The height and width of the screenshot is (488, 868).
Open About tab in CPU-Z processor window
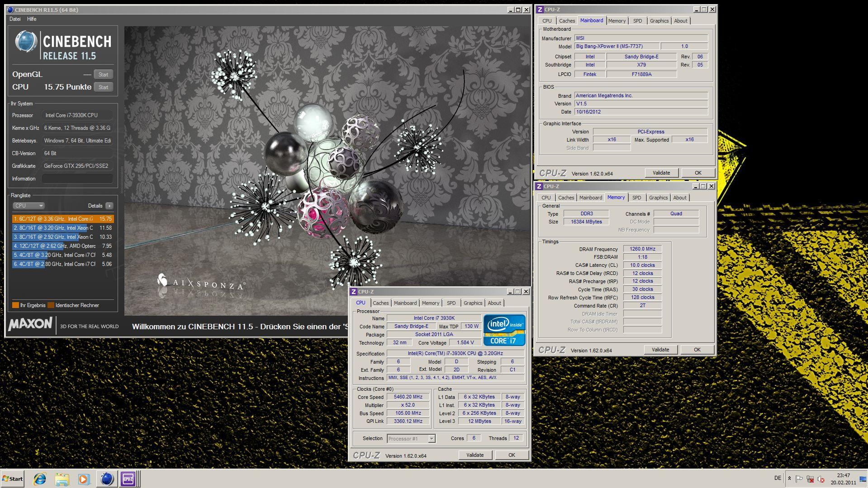pyautogui.click(x=494, y=303)
